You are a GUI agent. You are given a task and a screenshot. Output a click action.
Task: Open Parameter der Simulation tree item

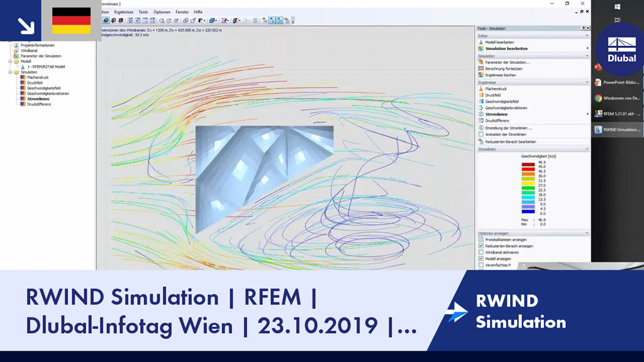point(41,56)
